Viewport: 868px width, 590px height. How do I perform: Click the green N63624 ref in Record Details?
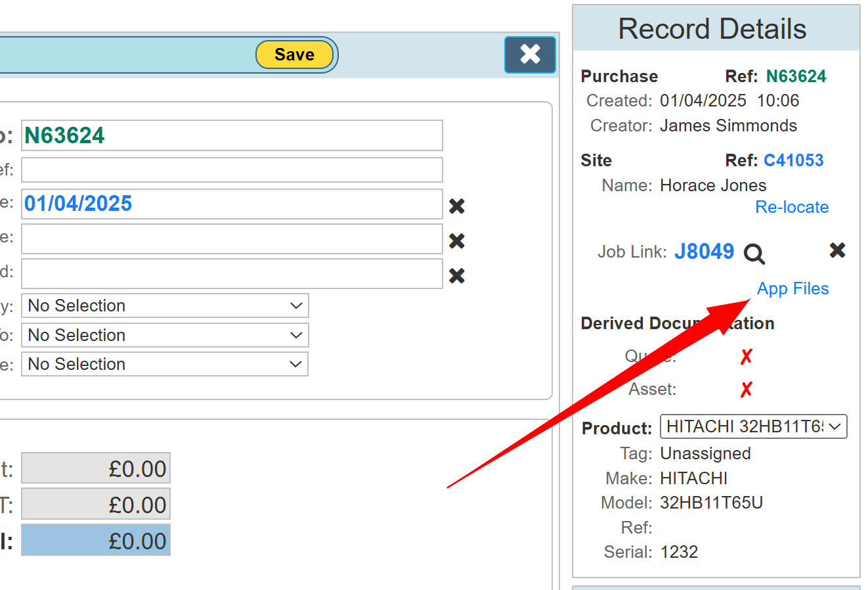tap(796, 76)
